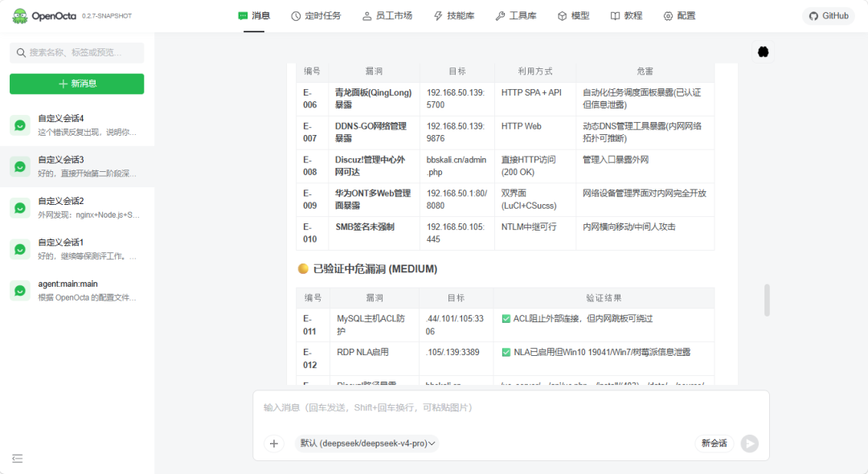
Task: Click the 利用方式 column header
Action: (x=535, y=72)
